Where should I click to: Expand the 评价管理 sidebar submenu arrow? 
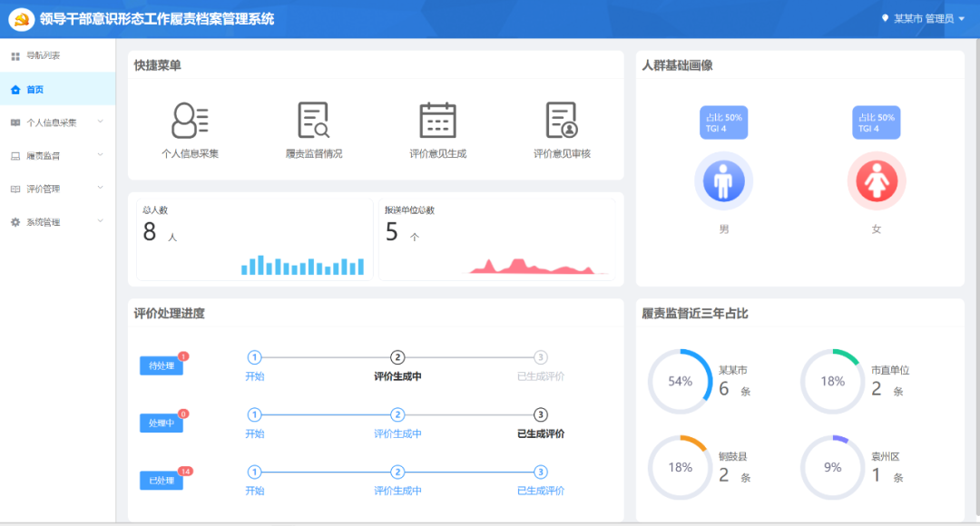101,189
